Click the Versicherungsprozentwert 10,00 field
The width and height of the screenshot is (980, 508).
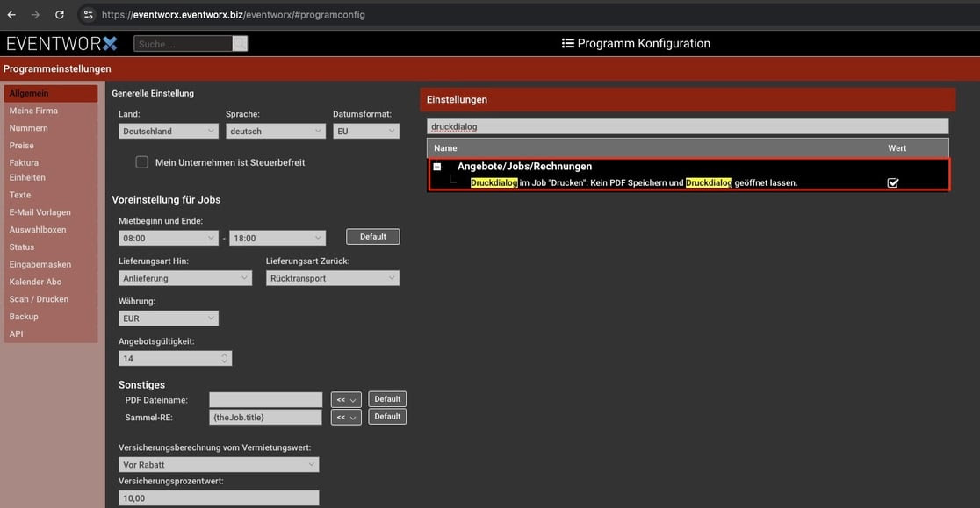point(219,498)
